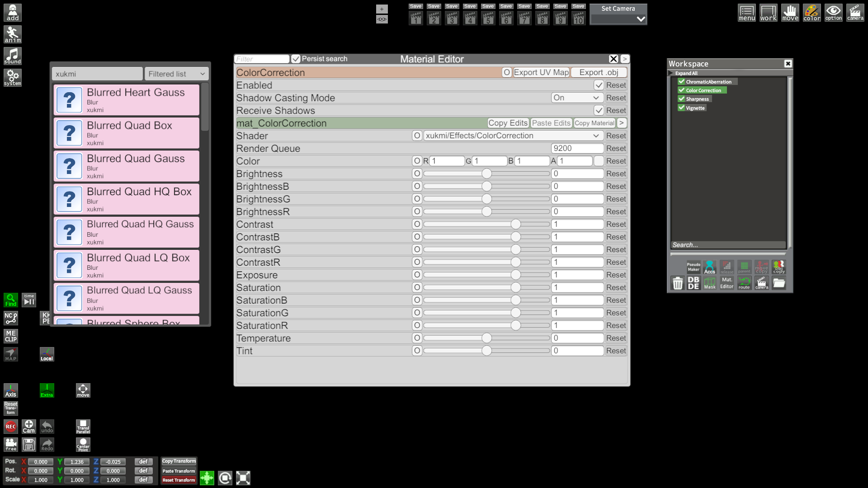Image resolution: width=868 pixels, height=488 pixels.
Task: Click the undo arrow icon
Action: pyautogui.click(x=47, y=426)
